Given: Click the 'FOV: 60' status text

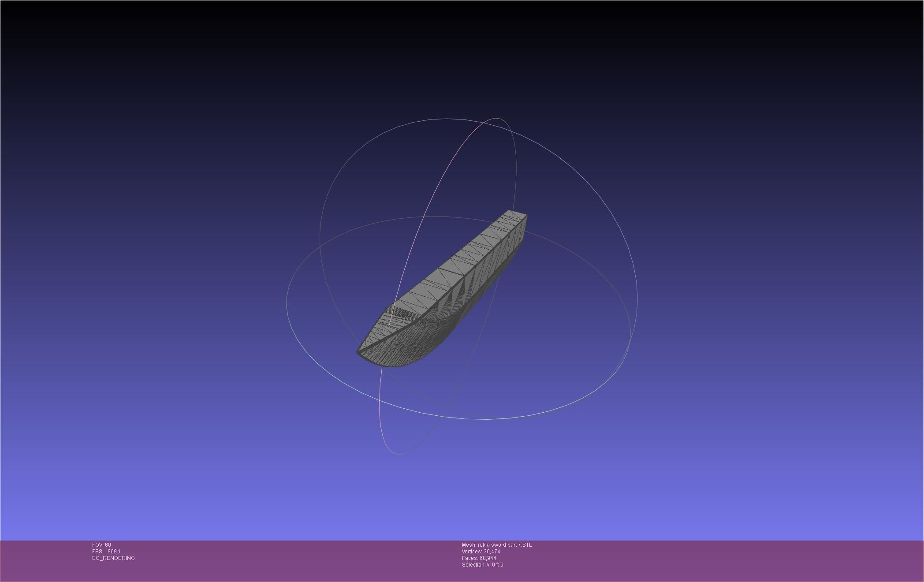Looking at the screenshot, I should coord(101,545).
